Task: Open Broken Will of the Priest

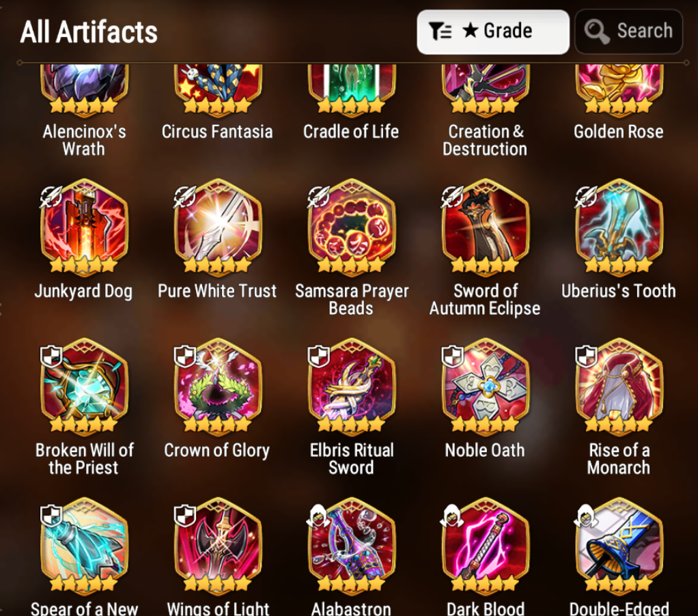Action: coord(84,385)
